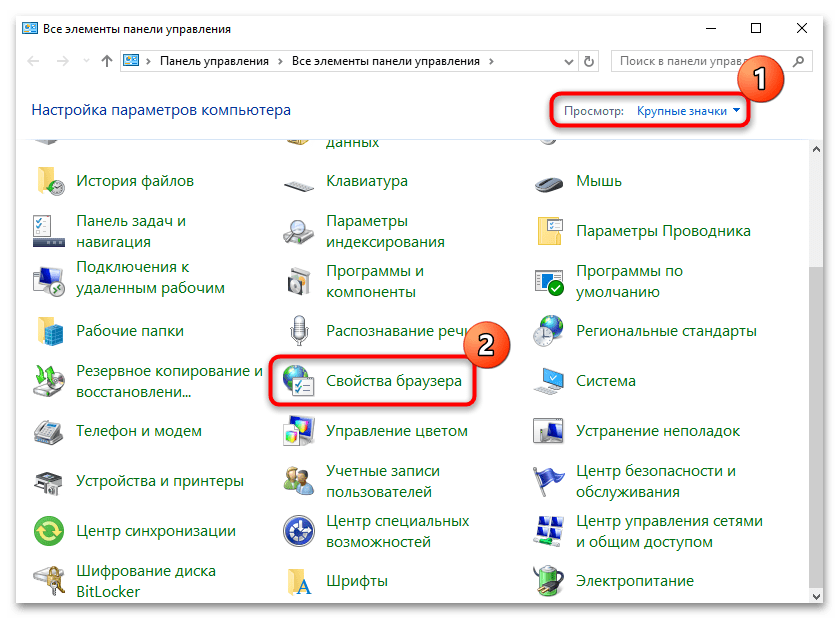Expand the address bar history dropdown

569,61
